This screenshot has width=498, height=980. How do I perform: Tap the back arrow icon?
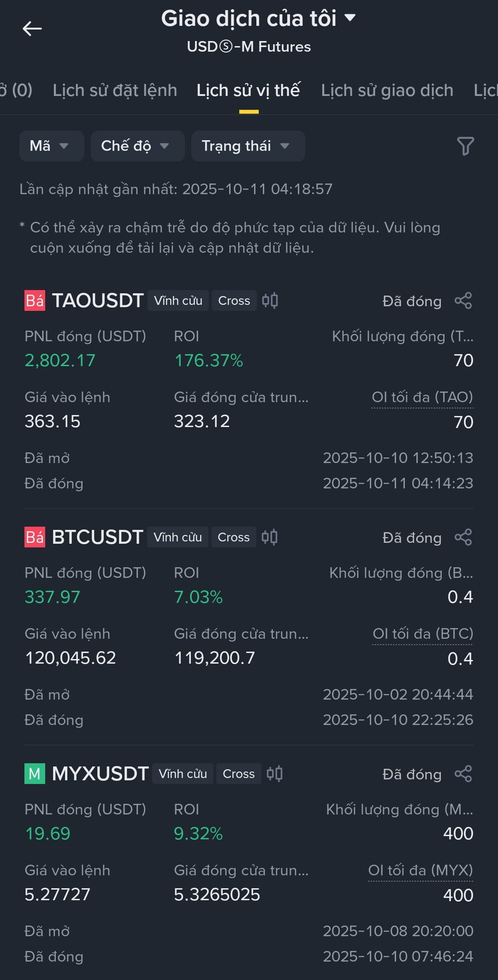(x=32, y=29)
